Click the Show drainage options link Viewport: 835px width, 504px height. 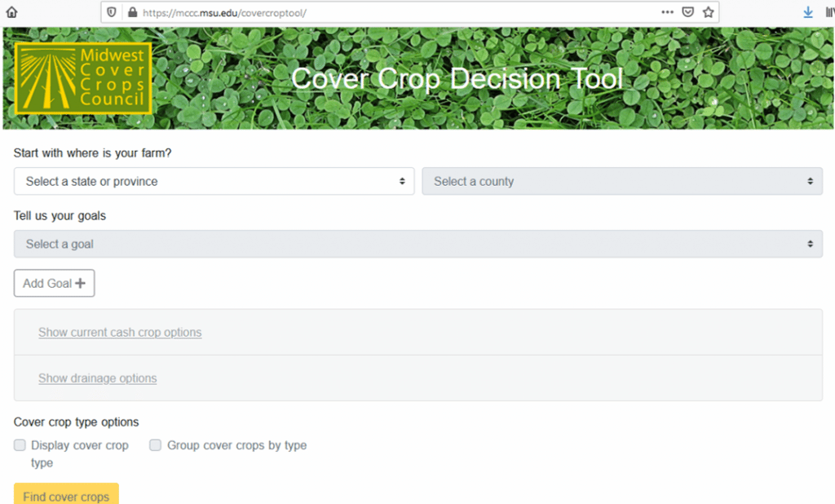(x=97, y=378)
